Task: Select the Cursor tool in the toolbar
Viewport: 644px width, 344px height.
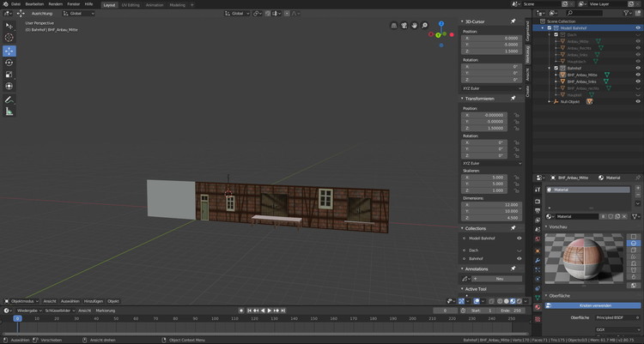Action: 9,38
